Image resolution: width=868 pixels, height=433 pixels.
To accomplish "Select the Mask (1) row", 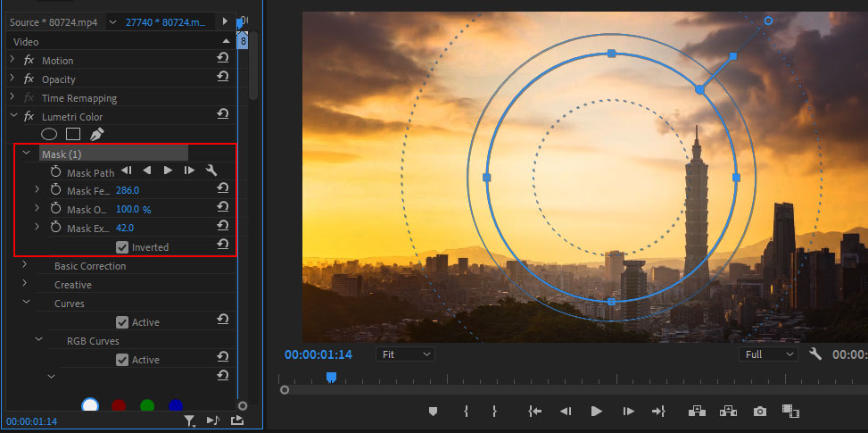I will tap(113, 154).
